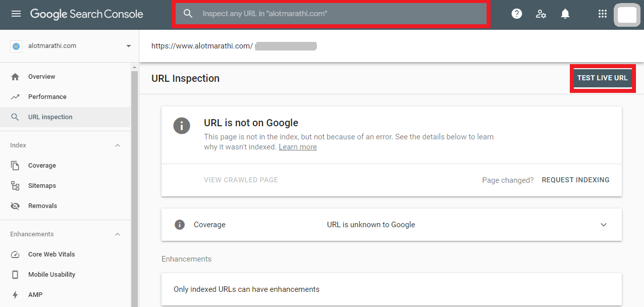
Task: Open the Help question mark icon
Action: [x=517, y=14]
